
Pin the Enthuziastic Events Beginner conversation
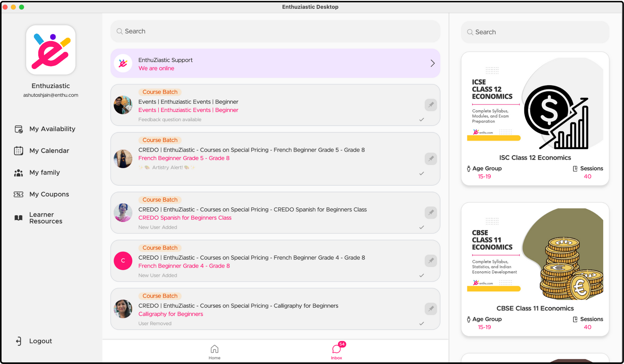click(431, 105)
